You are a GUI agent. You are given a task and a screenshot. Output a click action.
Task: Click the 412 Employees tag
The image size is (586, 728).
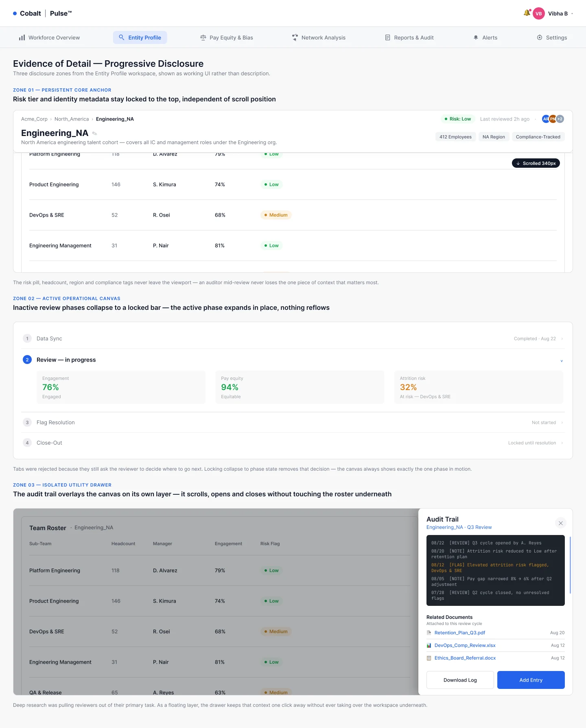pyautogui.click(x=455, y=137)
